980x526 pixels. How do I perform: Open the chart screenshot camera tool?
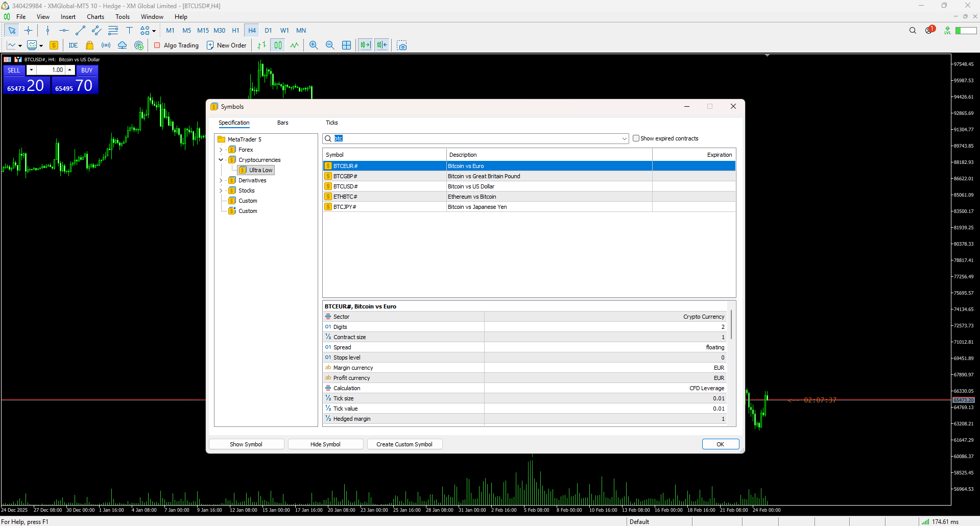tap(402, 45)
